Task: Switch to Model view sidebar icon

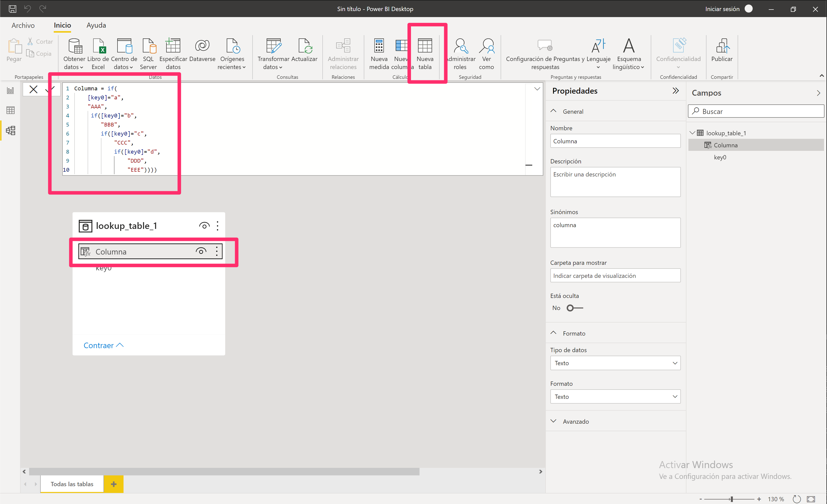Action: (10, 130)
